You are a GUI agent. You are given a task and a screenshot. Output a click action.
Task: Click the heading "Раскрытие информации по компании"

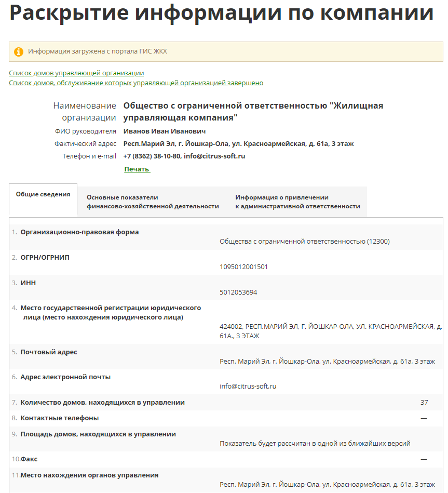pos(221,13)
